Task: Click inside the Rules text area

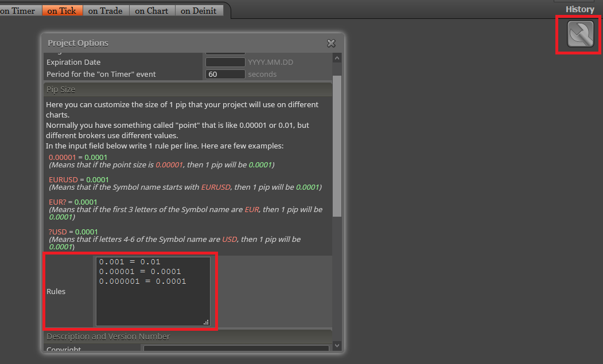Action: (153, 291)
